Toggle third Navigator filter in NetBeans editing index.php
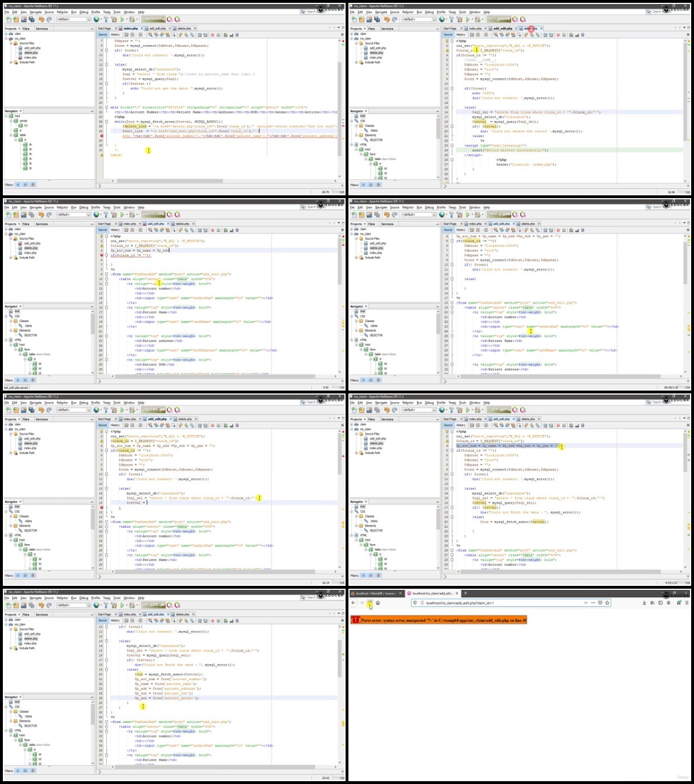694x784 pixels. tap(33, 184)
